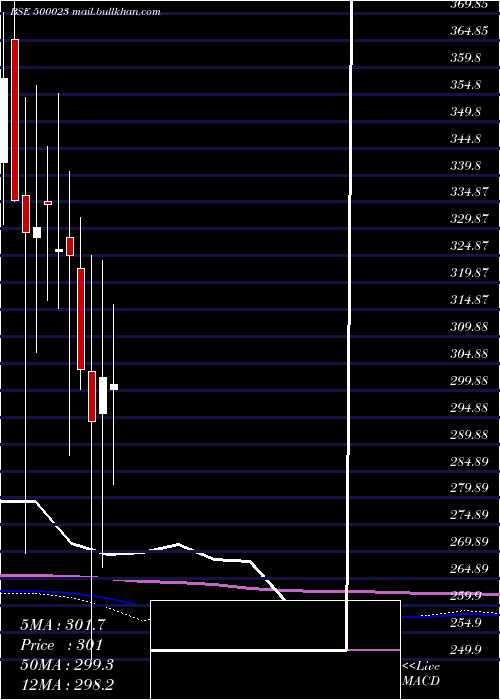
Task: Click the 344.8 price axis label
Action: (466, 138)
